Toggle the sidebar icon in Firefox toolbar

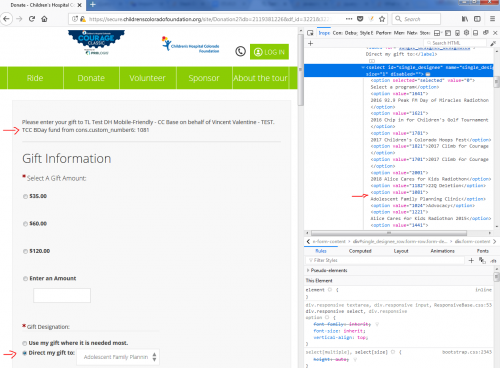[x=477, y=19]
